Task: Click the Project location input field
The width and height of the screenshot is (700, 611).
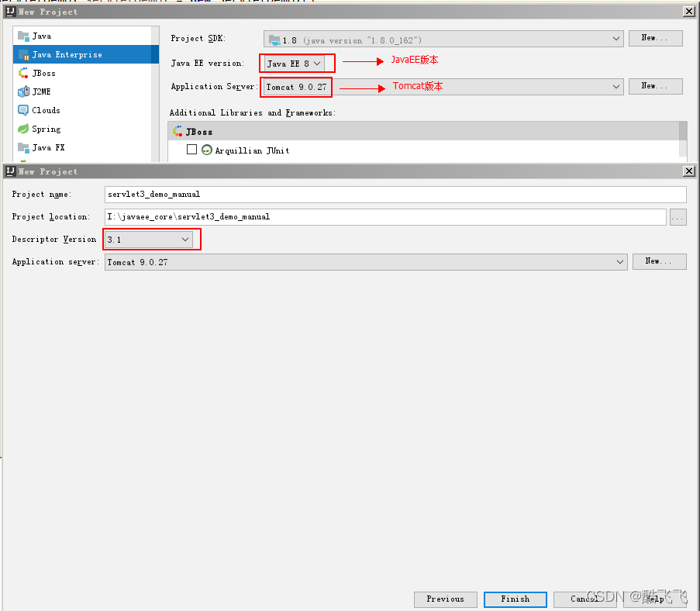Action: (x=385, y=217)
